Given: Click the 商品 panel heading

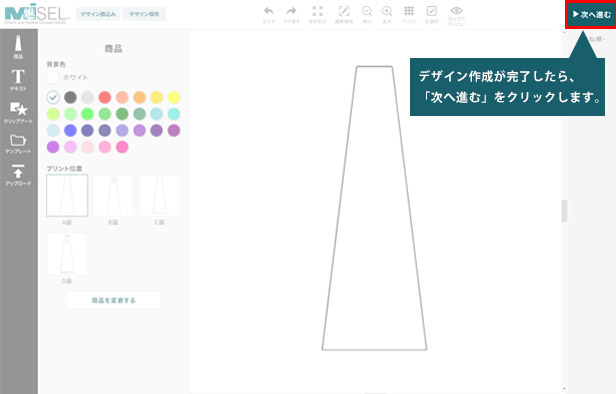Looking at the screenshot, I should point(113,49).
